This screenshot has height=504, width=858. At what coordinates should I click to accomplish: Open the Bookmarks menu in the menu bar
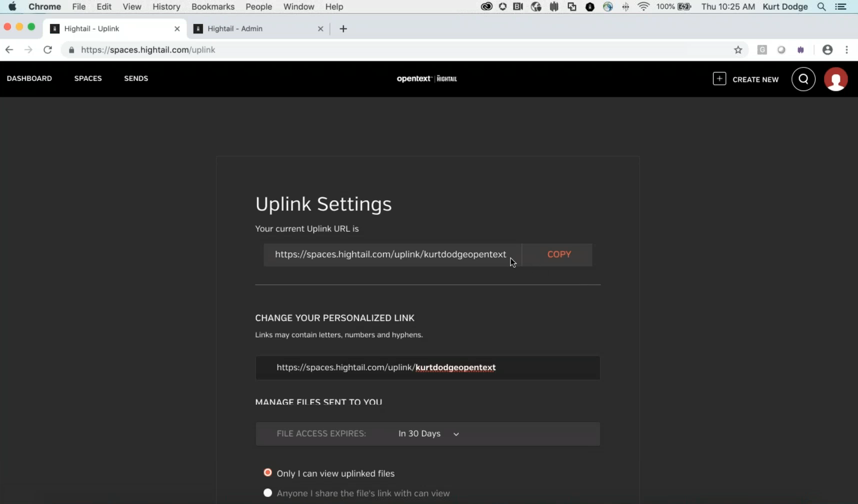[213, 6]
